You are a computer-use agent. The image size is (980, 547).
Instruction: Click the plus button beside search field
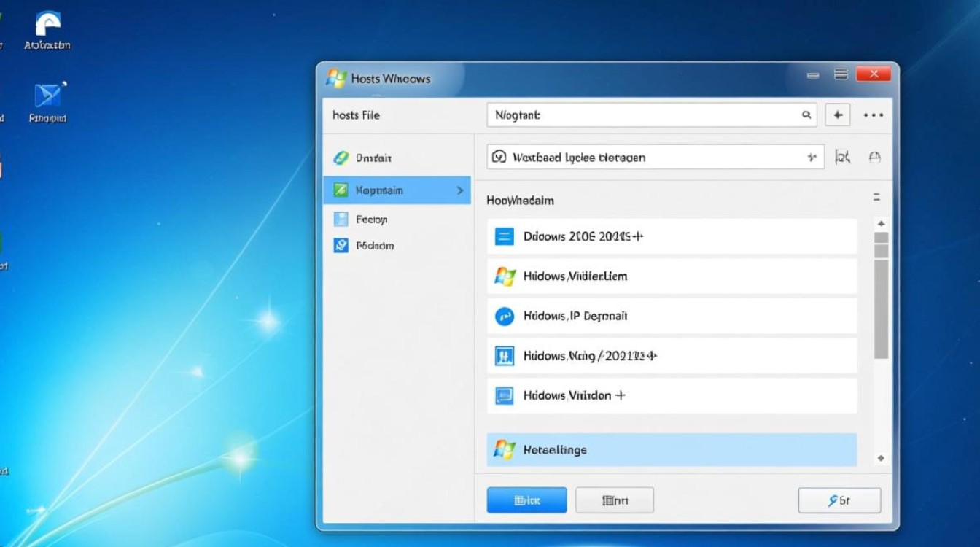coord(838,115)
